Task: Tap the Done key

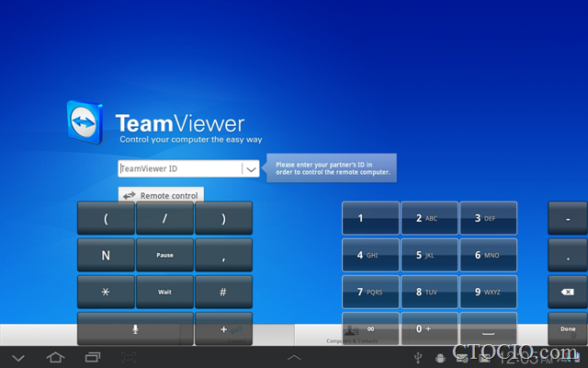Action: point(568,329)
